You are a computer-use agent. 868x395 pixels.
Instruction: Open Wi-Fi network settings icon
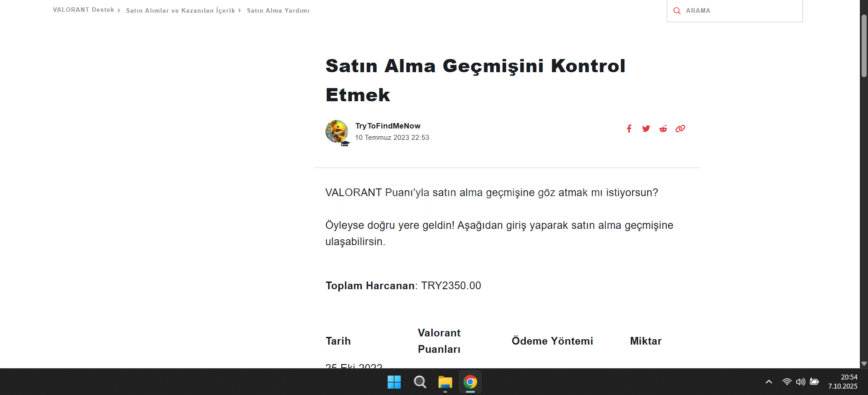[x=787, y=382]
